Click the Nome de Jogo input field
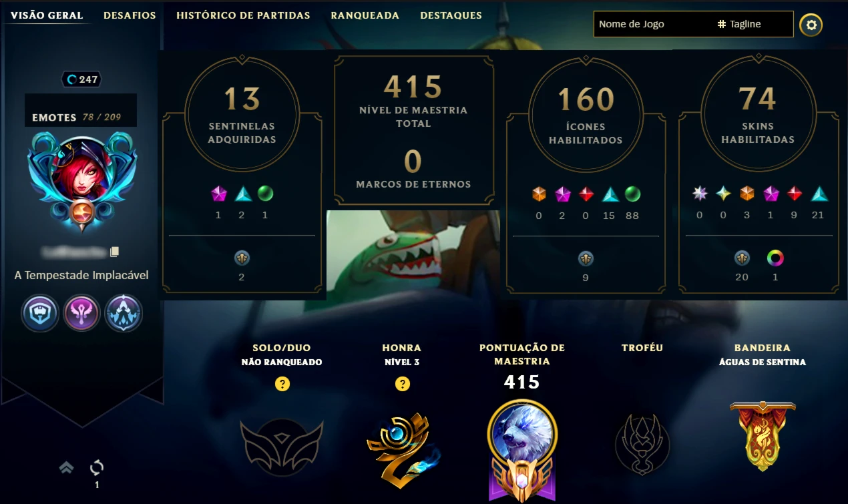Viewport: 848px width, 504px height. 653,24
